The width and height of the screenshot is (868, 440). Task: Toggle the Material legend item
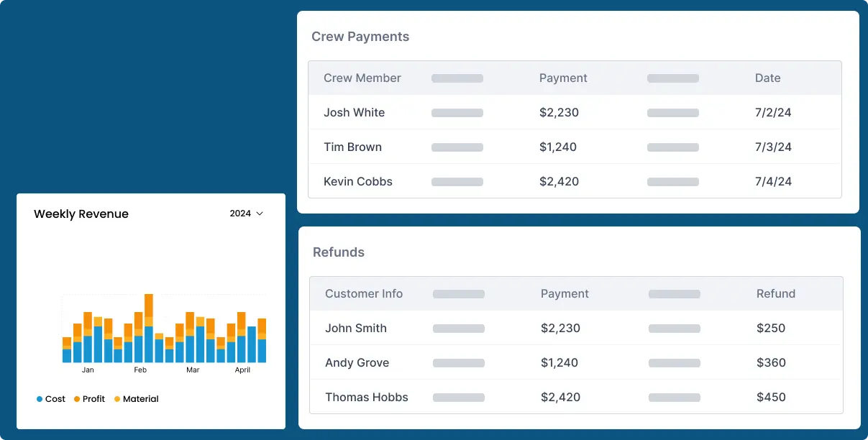137,399
